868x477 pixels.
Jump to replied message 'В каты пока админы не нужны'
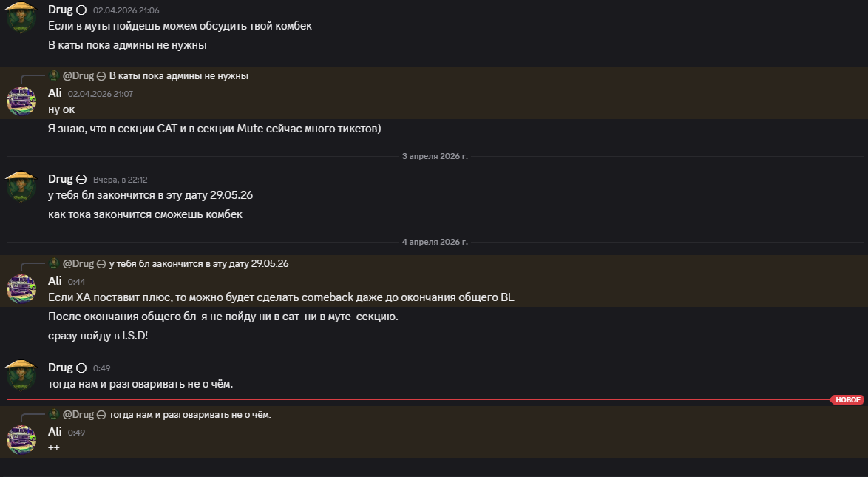(x=179, y=76)
